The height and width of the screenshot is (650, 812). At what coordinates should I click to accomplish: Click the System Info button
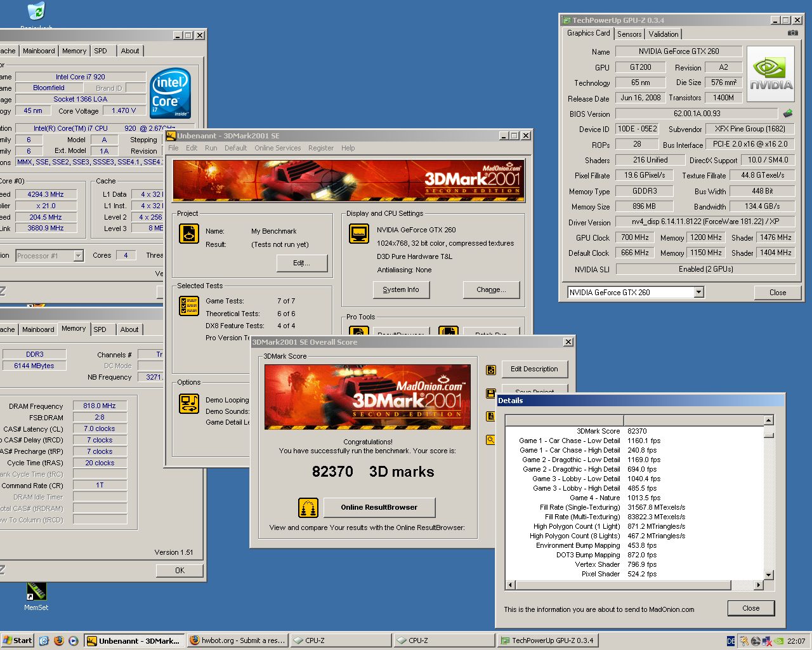pos(401,289)
